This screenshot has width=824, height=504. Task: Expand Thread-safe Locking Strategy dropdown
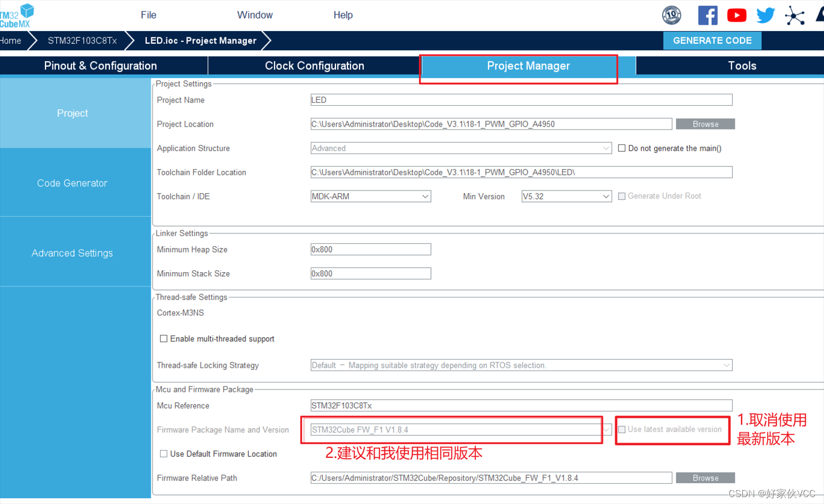tap(521, 365)
